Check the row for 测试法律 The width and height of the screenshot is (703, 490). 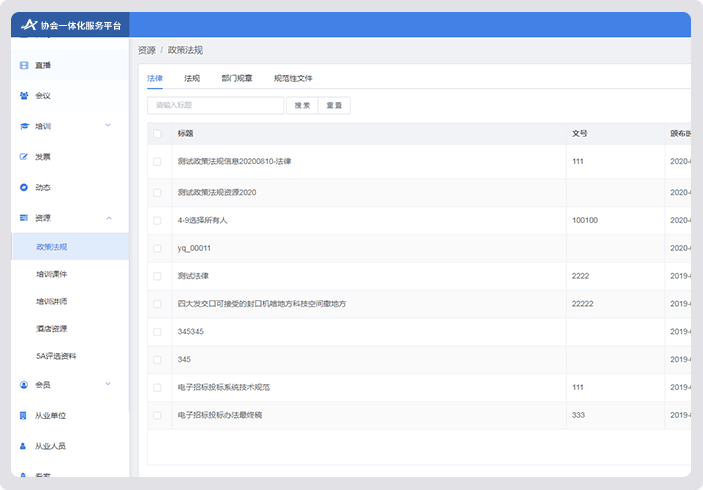(157, 275)
